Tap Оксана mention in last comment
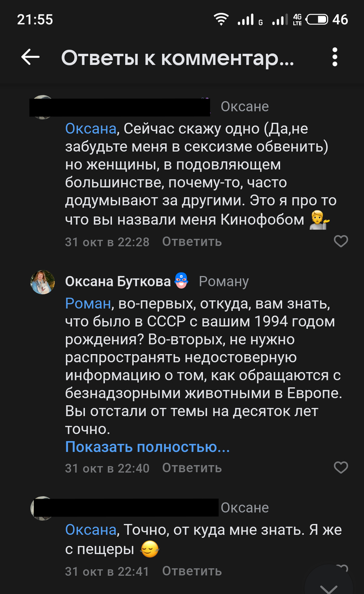The width and height of the screenshot is (364, 594). tap(91, 530)
